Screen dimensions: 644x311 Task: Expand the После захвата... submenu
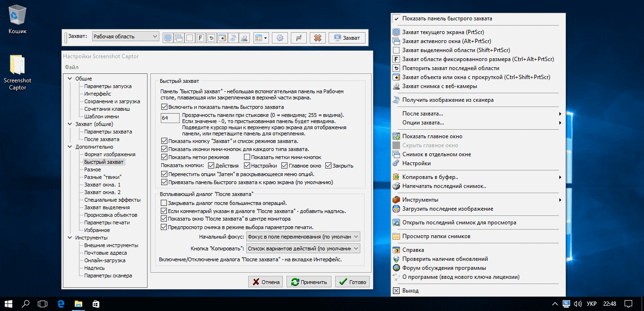click(478, 114)
